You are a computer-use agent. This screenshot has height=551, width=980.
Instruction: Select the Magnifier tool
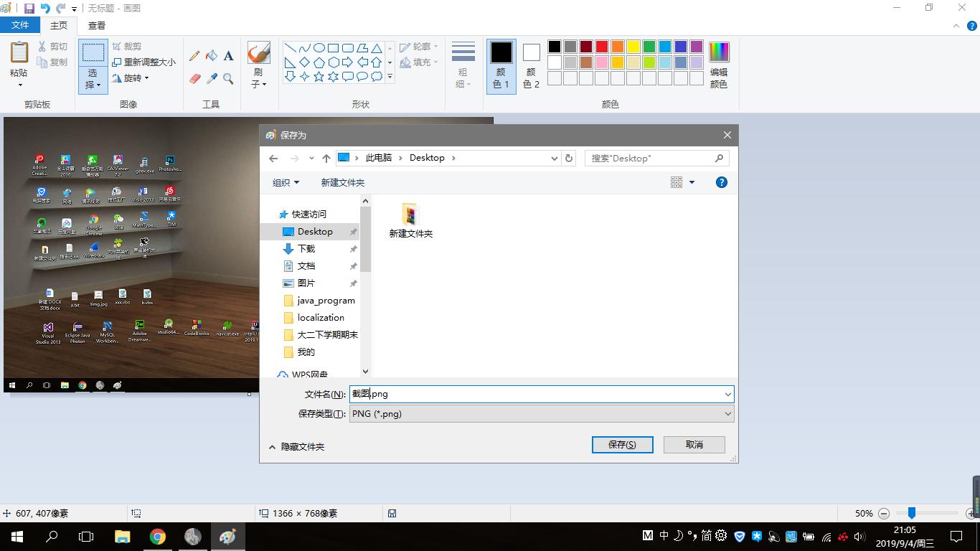coord(228,77)
